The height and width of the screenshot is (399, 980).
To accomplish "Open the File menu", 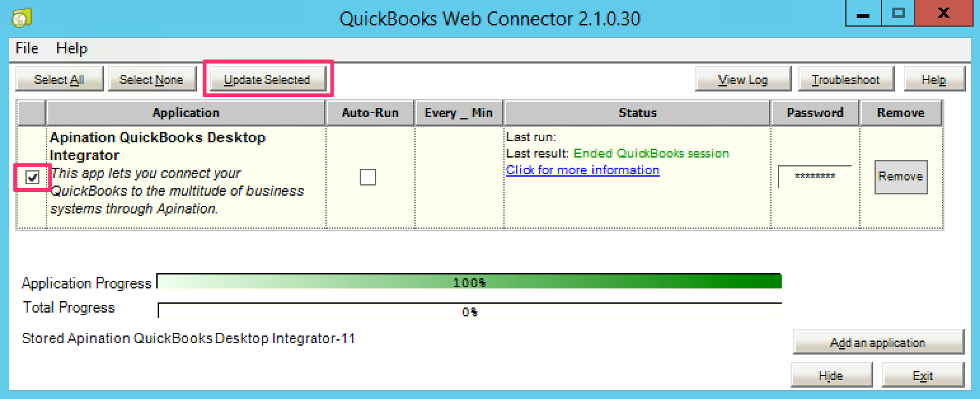I will 27,48.
